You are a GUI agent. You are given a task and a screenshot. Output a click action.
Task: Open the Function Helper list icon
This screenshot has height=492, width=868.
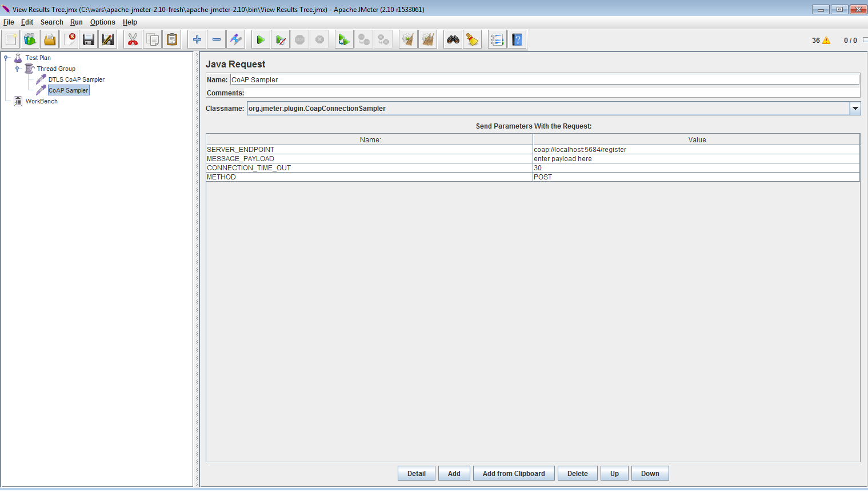[497, 39]
